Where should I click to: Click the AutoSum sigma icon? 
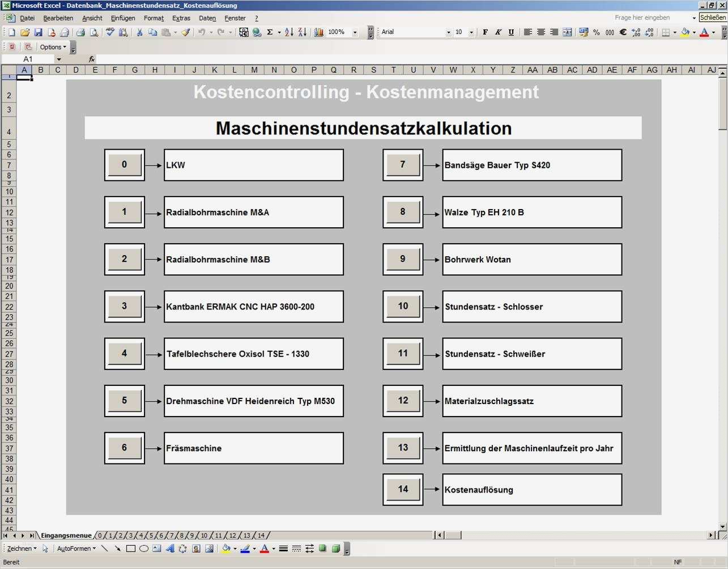click(x=270, y=32)
